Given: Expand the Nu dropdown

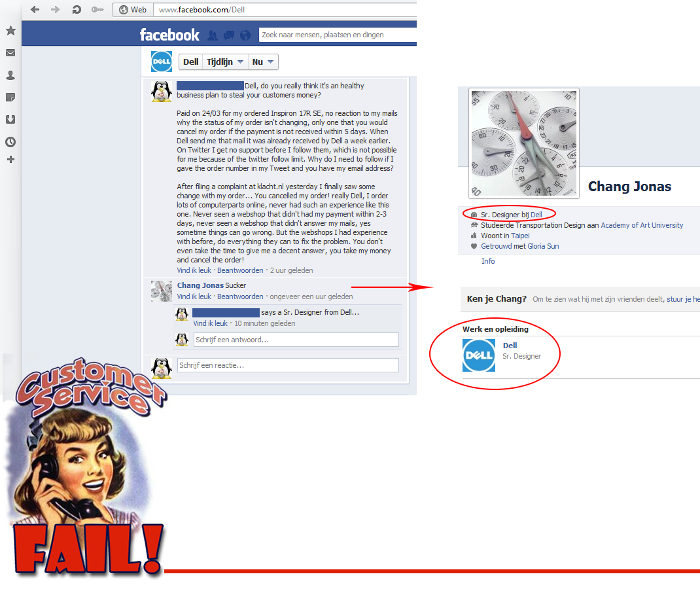Looking at the screenshot, I should [x=264, y=62].
